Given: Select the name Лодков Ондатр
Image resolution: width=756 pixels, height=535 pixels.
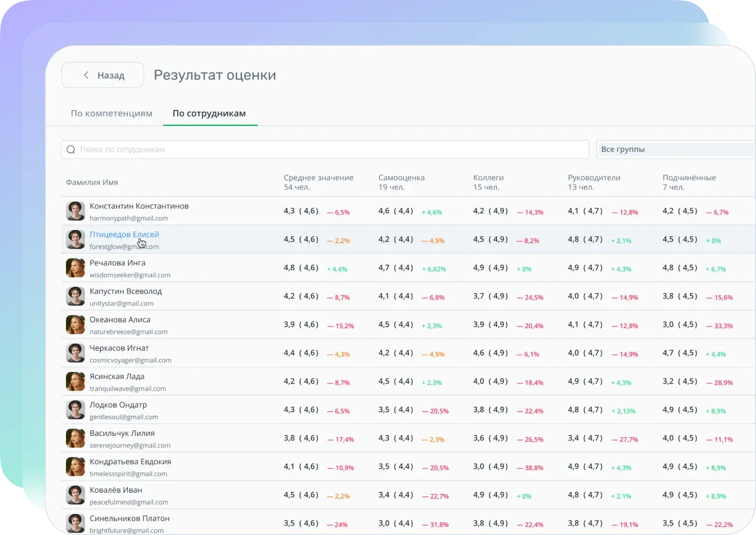Looking at the screenshot, I should [118, 405].
